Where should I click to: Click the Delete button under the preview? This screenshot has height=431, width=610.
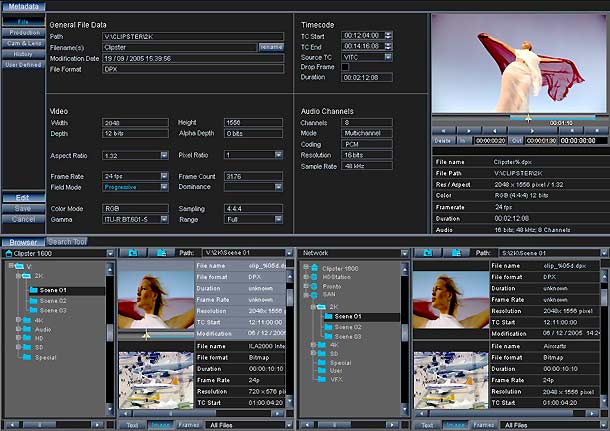[443, 140]
